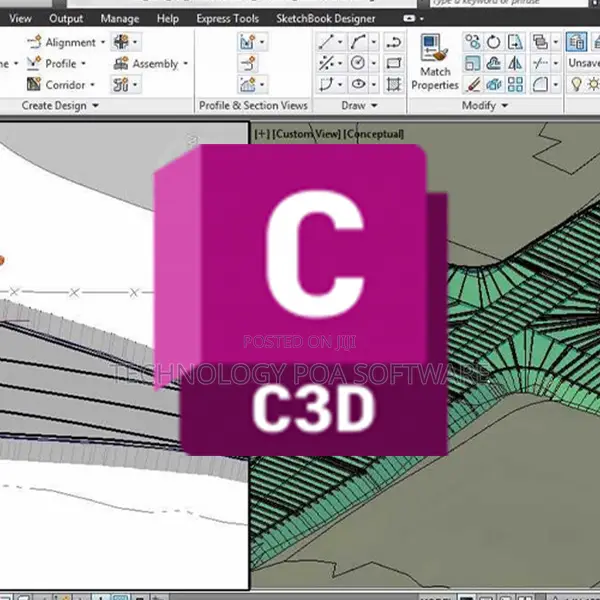The height and width of the screenshot is (600, 600).
Task: Select the Mirror modify tool
Action: tap(515, 63)
